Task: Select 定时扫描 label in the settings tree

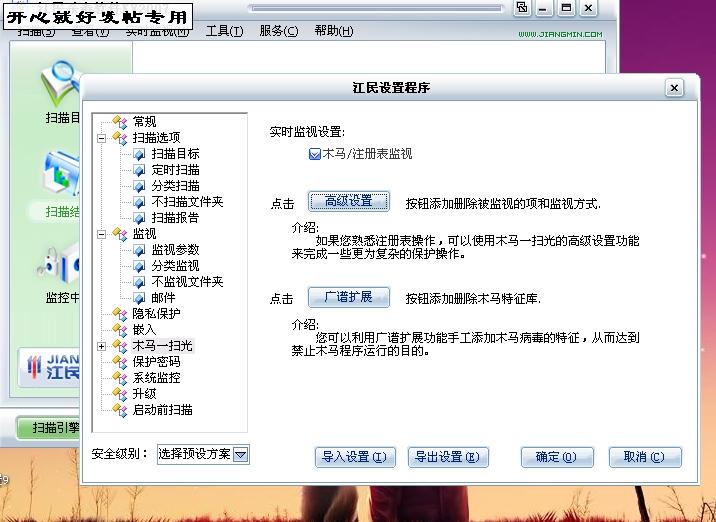Action: pos(175,170)
